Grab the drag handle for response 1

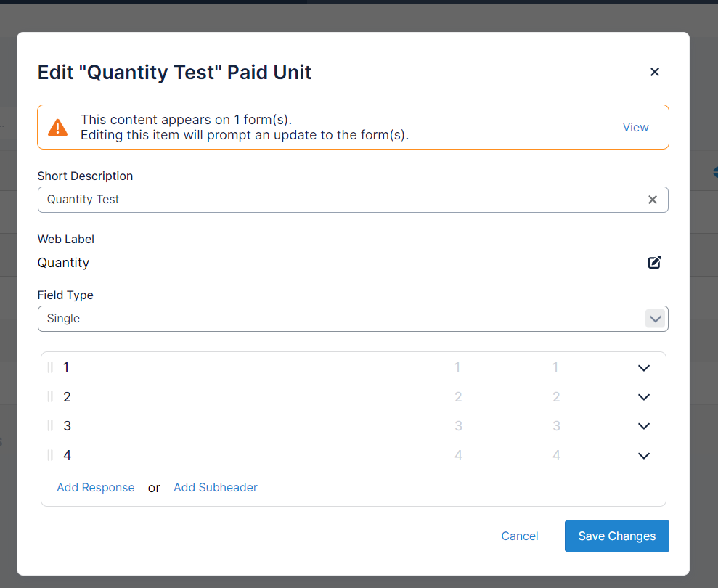[x=50, y=367]
